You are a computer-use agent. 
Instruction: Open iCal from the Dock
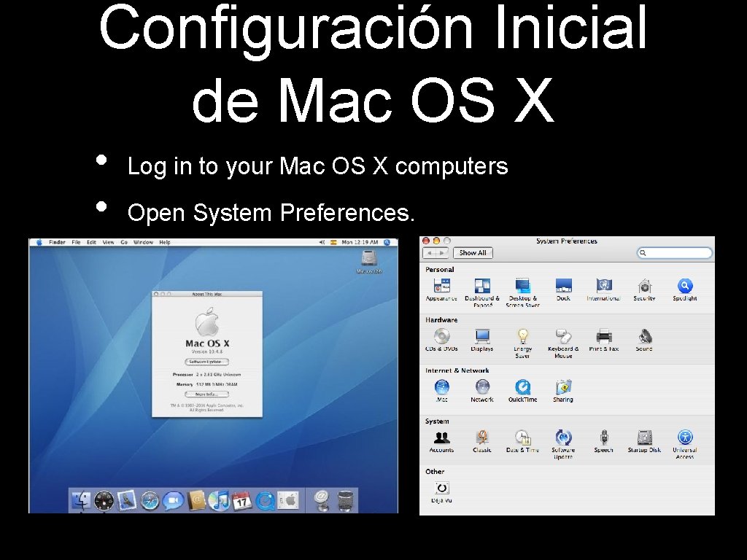tap(241, 501)
